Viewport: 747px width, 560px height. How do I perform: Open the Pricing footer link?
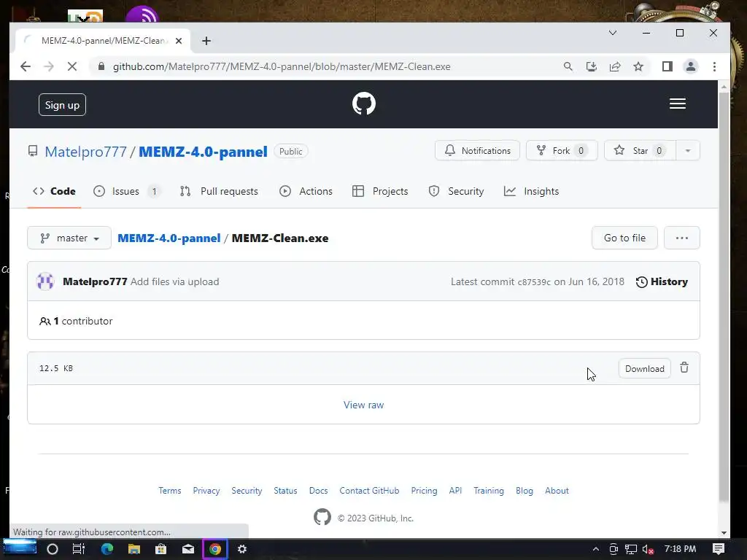coord(424,491)
